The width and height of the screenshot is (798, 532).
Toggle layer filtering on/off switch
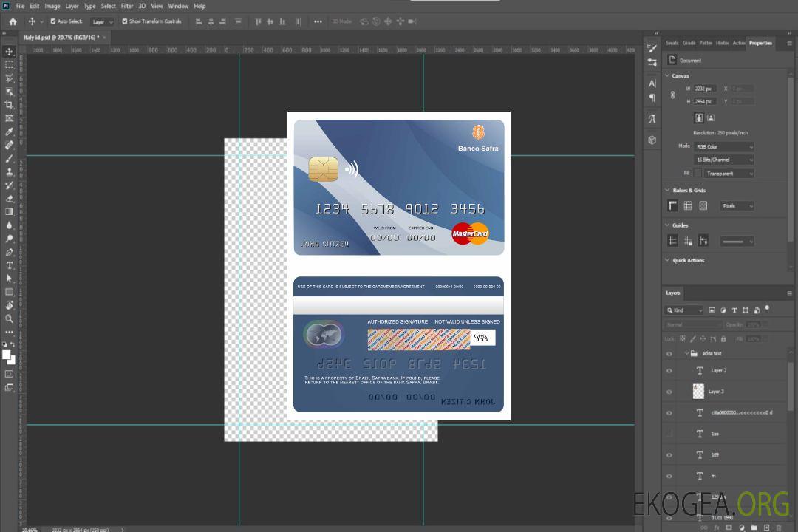767,309
